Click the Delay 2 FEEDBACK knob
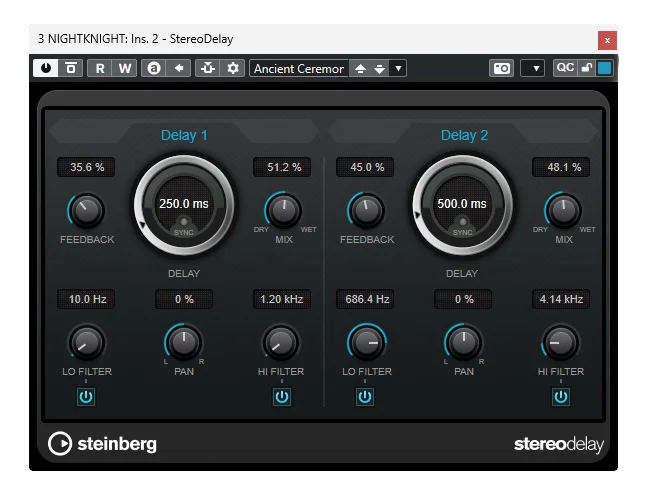Screen dimensions: 661x504 (366, 210)
